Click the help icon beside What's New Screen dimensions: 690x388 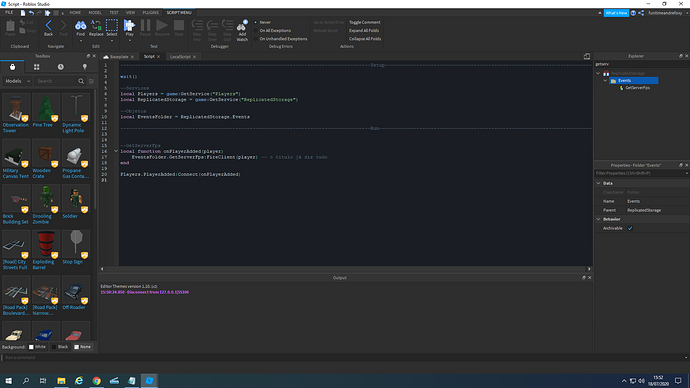pos(633,13)
